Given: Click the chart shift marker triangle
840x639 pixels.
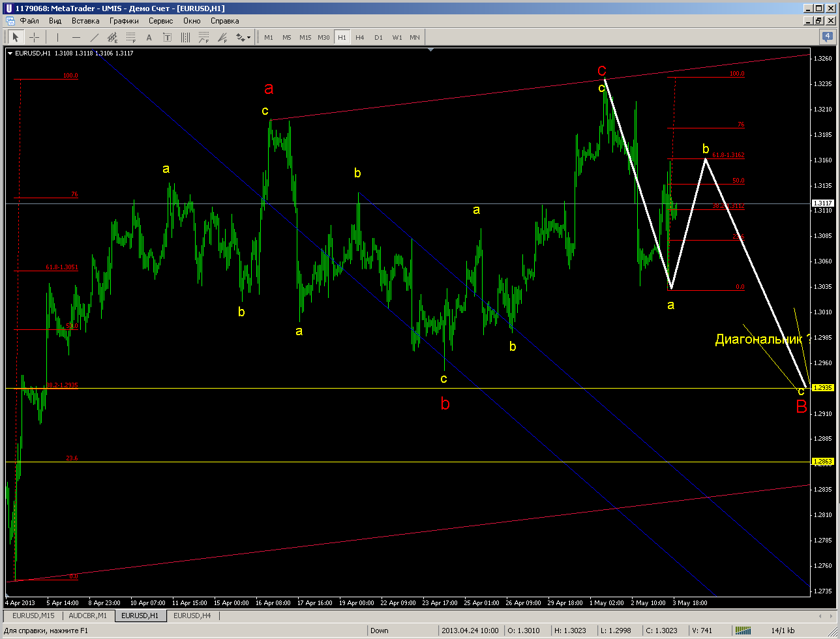Looking at the screenshot, I should click(430, 50).
